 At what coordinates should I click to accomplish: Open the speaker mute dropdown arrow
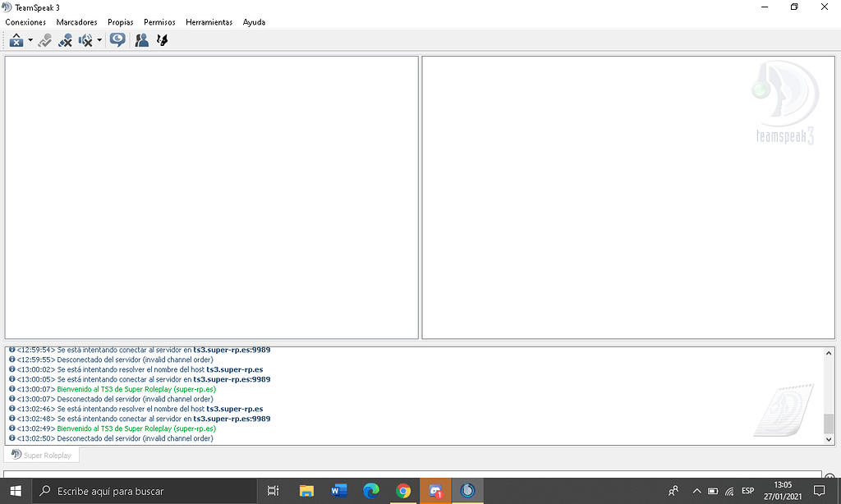99,39
